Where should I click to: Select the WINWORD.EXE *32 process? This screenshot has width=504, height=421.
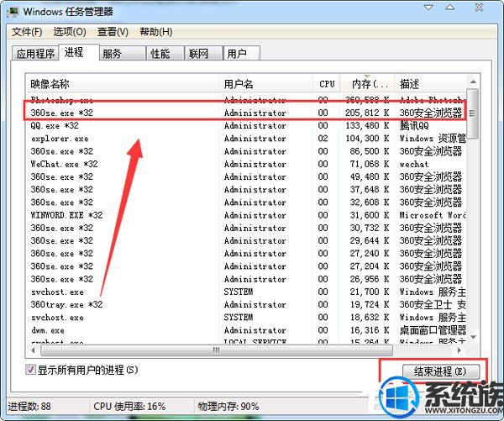point(246,215)
